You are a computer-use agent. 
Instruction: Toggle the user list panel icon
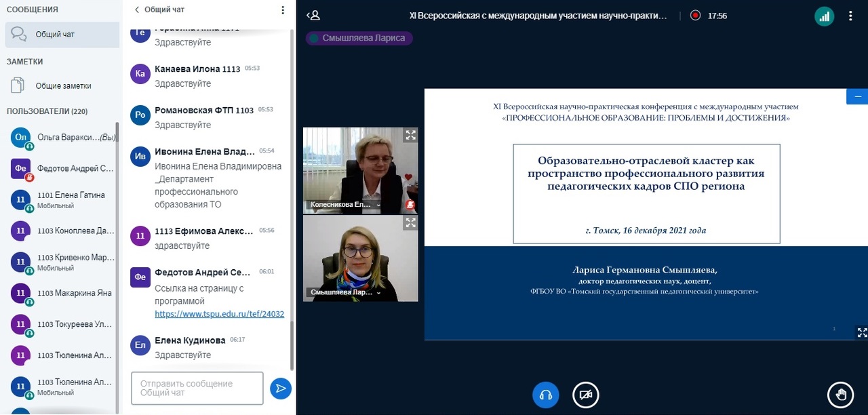tap(313, 15)
